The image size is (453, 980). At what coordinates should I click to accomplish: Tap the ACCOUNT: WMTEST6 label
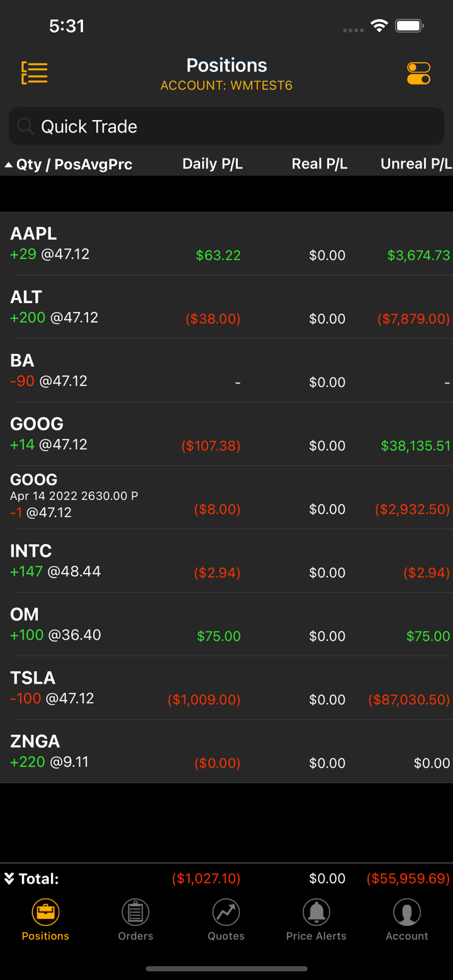coord(226,86)
